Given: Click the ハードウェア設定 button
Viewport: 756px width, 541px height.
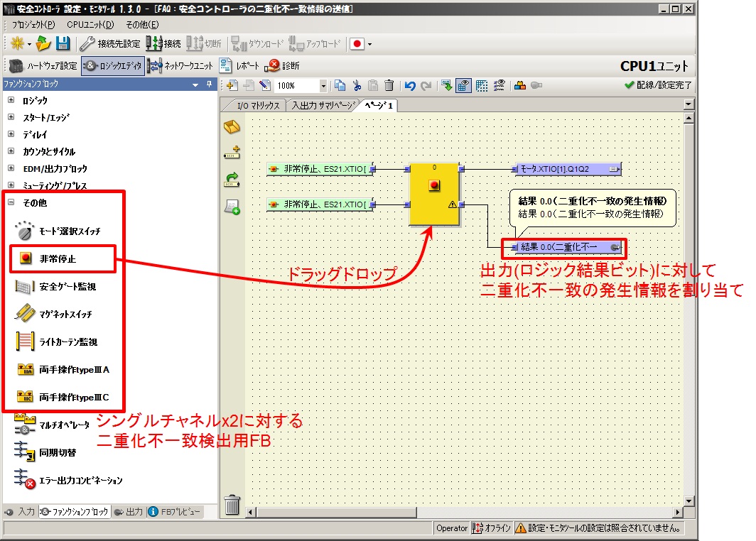Looking at the screenshot, I should [43, 66].
